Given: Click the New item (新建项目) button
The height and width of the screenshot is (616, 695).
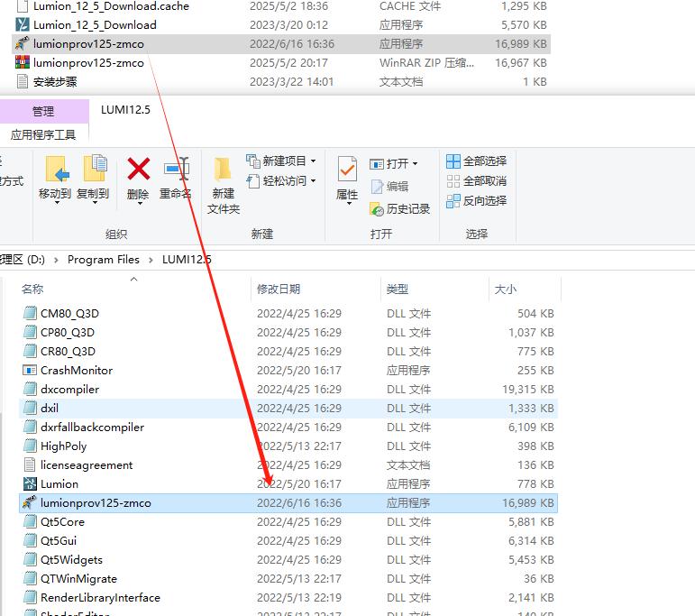Looking at the screenshot, I should (281, 161).
